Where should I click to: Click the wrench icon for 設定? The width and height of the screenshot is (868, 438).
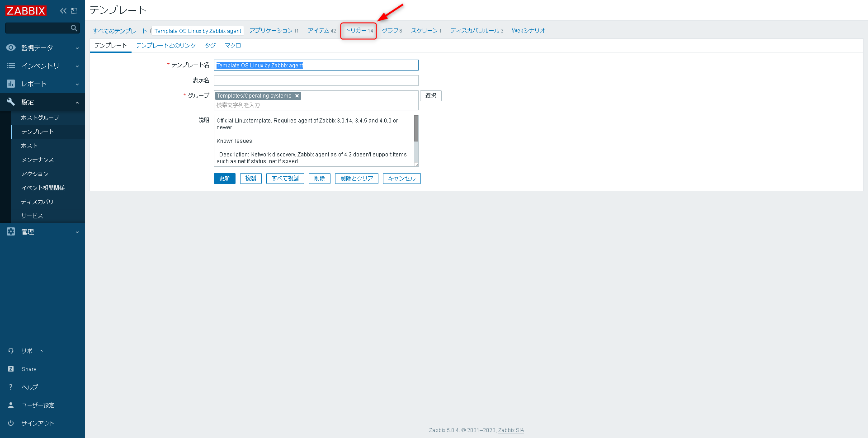(11, 102)
